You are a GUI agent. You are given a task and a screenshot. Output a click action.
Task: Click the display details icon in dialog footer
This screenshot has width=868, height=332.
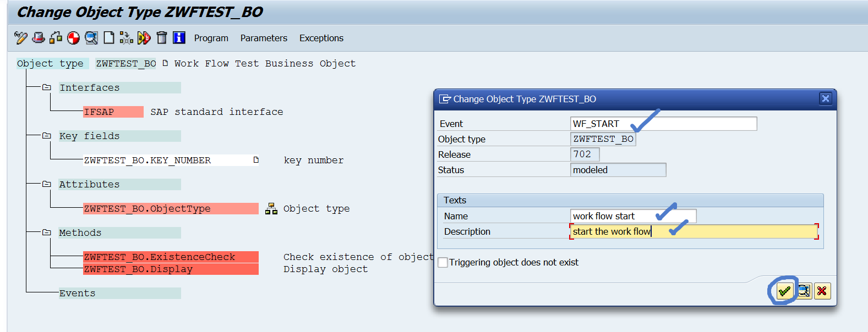pyautogui.click(x=804, y=291)
